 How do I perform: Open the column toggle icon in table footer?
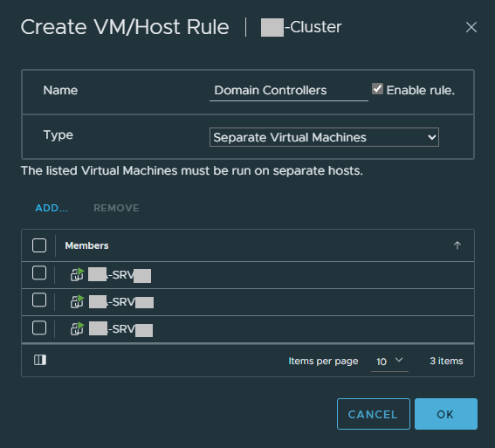point(40,360)
